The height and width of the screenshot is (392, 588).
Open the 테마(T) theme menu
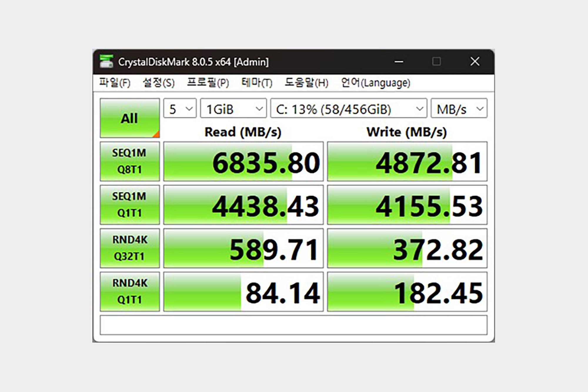click(257, 83)
